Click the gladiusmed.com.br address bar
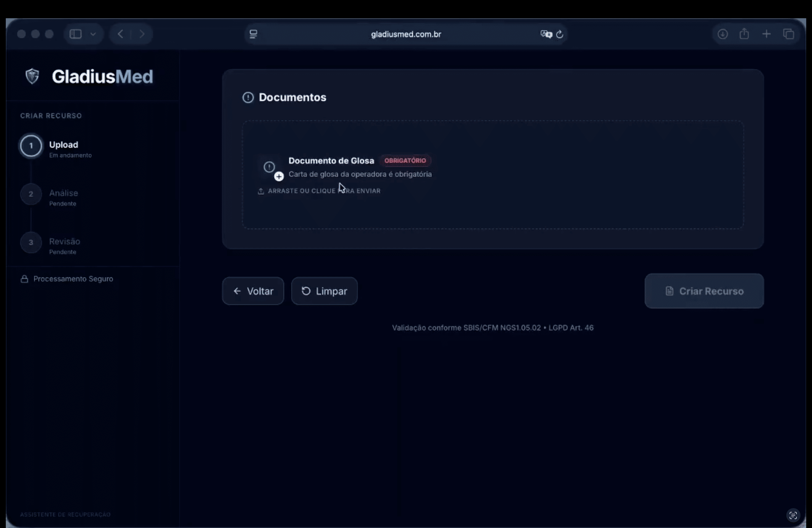 point(406,34)
